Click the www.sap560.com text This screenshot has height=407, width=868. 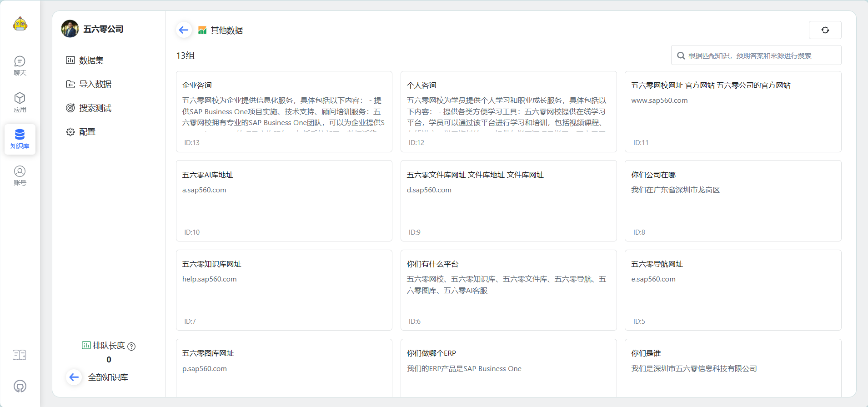pos(659,100)
